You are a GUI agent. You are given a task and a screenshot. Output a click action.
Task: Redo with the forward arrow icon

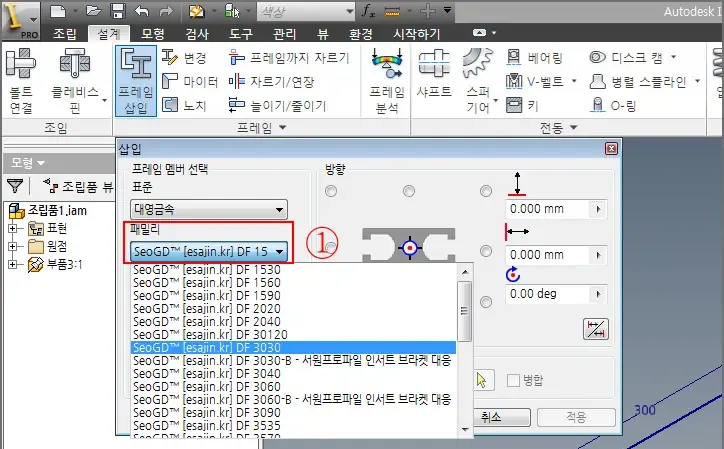coord(165,11)
